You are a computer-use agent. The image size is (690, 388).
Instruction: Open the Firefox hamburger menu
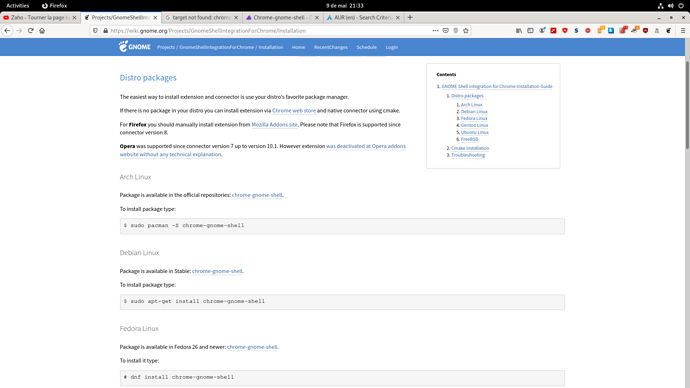[683, 31]
